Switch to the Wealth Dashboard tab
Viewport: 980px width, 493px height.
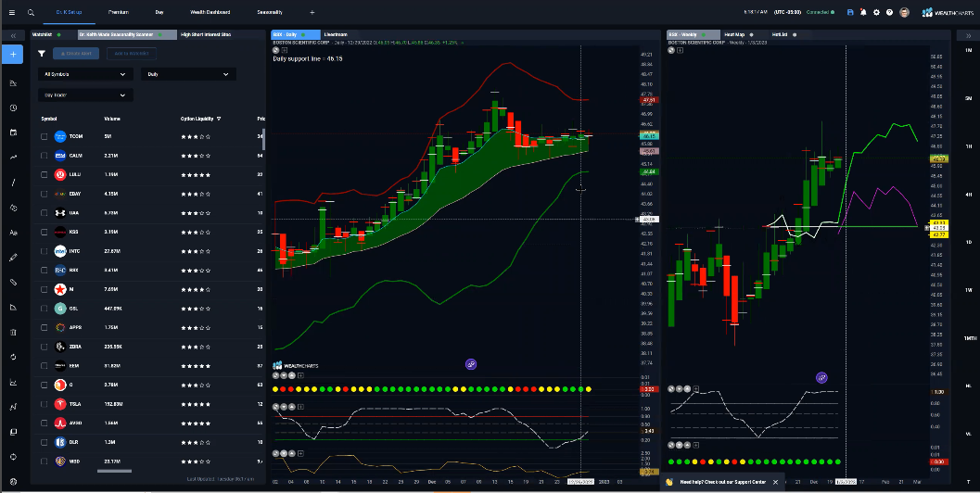click(x=210, y=12)
